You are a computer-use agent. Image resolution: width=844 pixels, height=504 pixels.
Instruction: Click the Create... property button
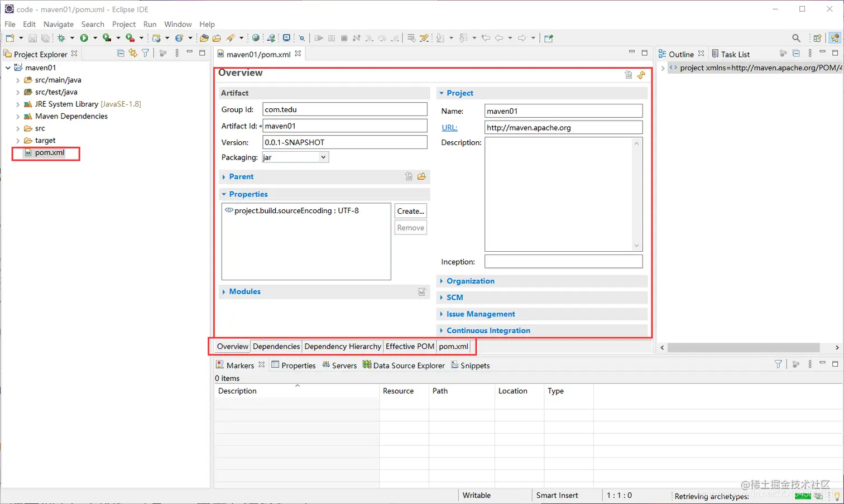tap(411, 211)
